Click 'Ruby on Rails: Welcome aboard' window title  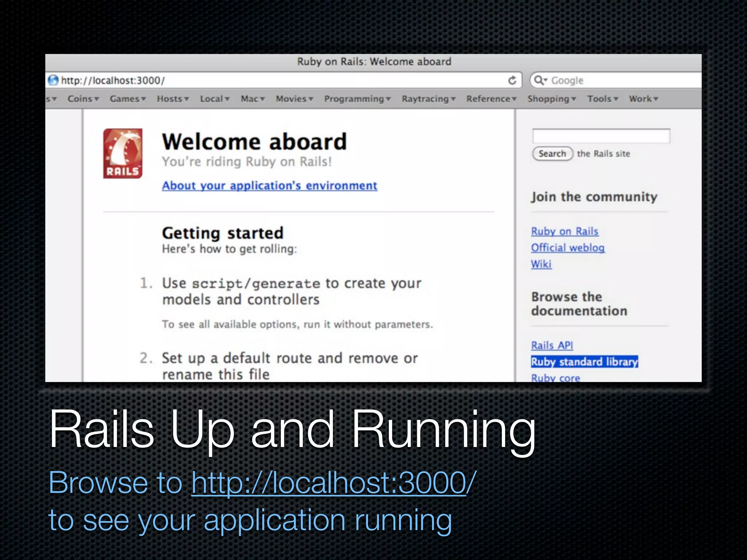coord(374,62)
